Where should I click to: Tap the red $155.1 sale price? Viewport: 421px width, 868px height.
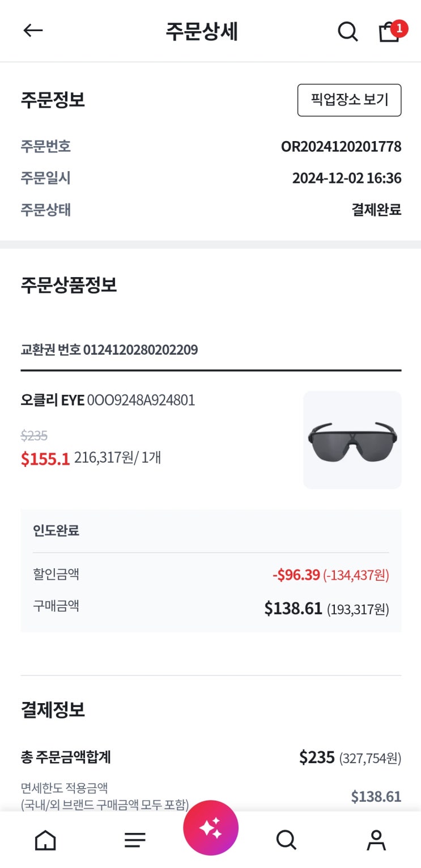[x=45, y=458]
